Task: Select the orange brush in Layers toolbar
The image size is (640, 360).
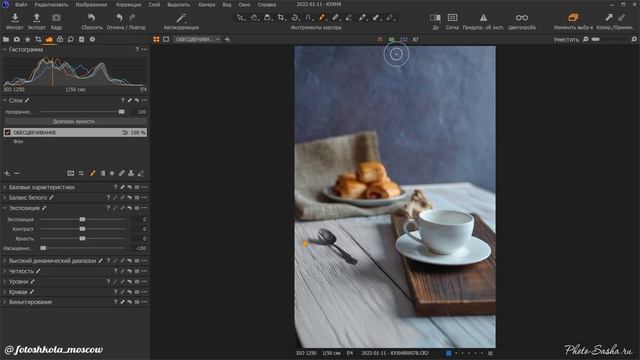Action: (93, 173)
